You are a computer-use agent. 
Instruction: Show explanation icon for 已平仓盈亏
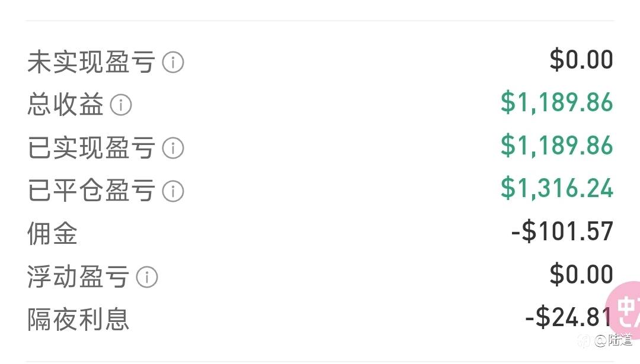click(x=173, y=191)
